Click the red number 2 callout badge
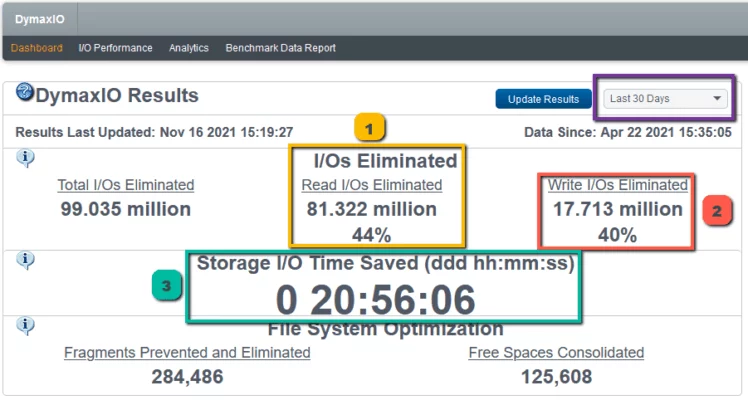The image size is (748, 400). (717, 211)
